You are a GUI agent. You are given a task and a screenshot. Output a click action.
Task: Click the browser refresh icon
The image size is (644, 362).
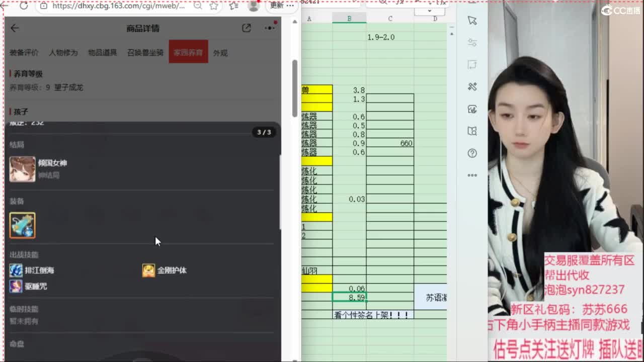pyautogui.click(x=24, y=6)
